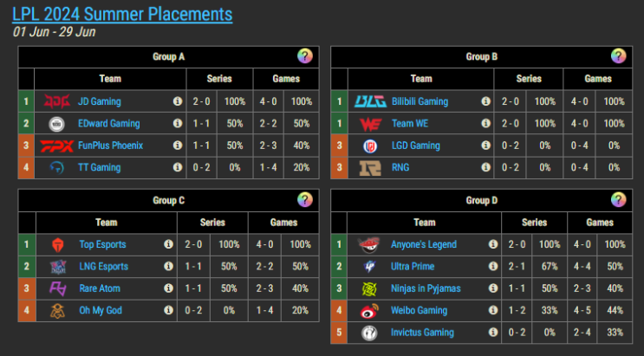
Task: Show info for Invictus Gaming
Action: (493, 333)
